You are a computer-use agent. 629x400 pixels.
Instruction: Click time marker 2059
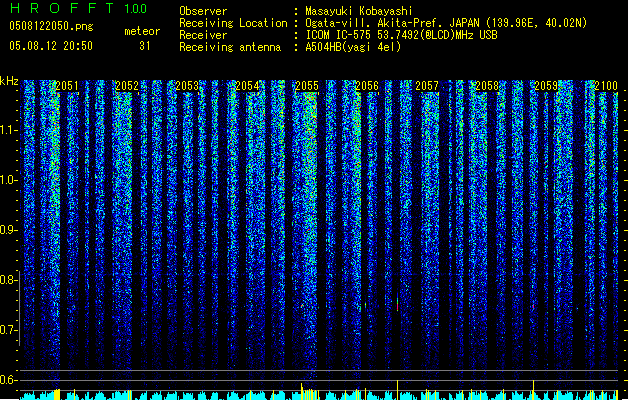point(546,86)
